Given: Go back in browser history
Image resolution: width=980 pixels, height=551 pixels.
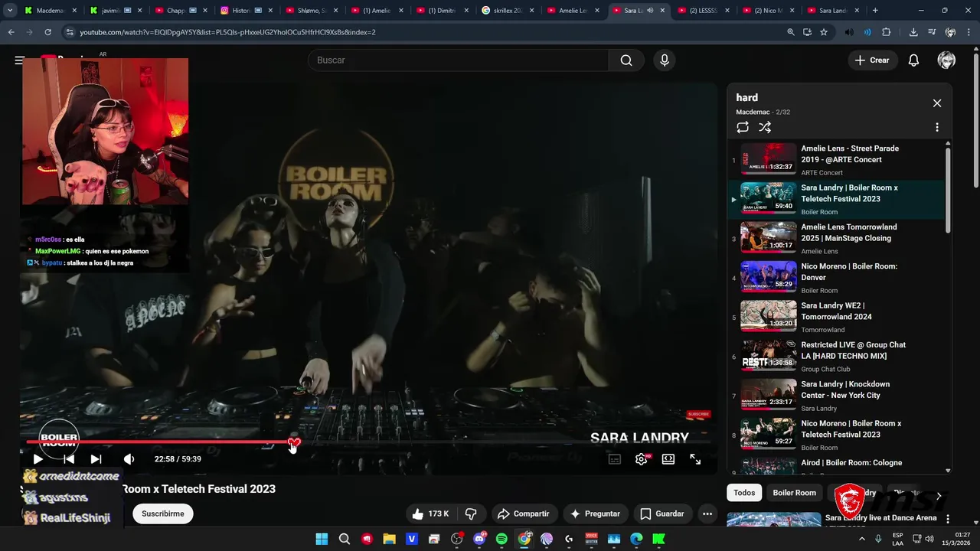Looking at the screenshot, I should (x=11, y=32).
